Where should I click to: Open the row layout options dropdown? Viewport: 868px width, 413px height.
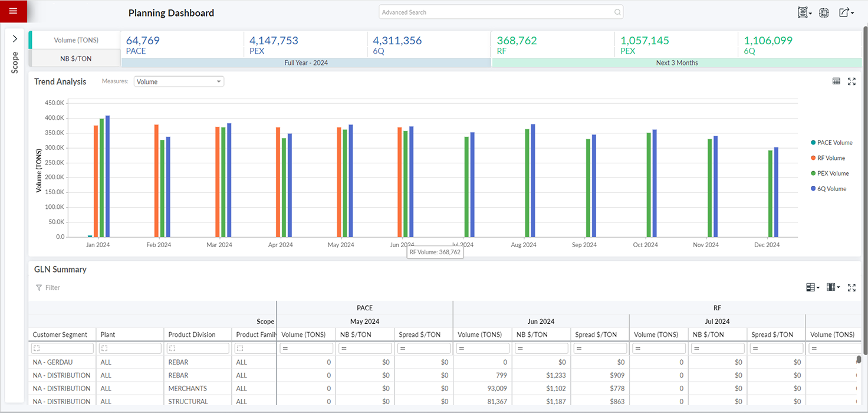click(813, 287)
